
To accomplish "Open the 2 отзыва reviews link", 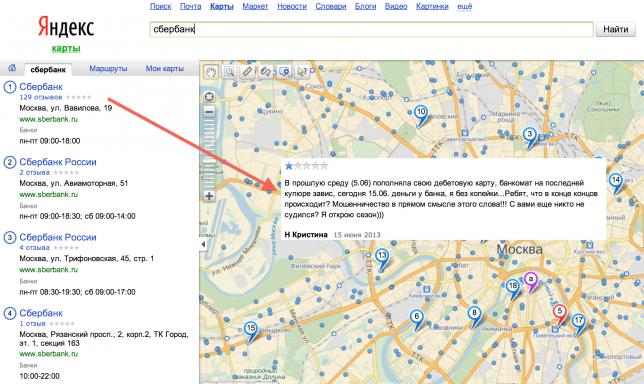I will pyautogui.click(x=34, y=172).
